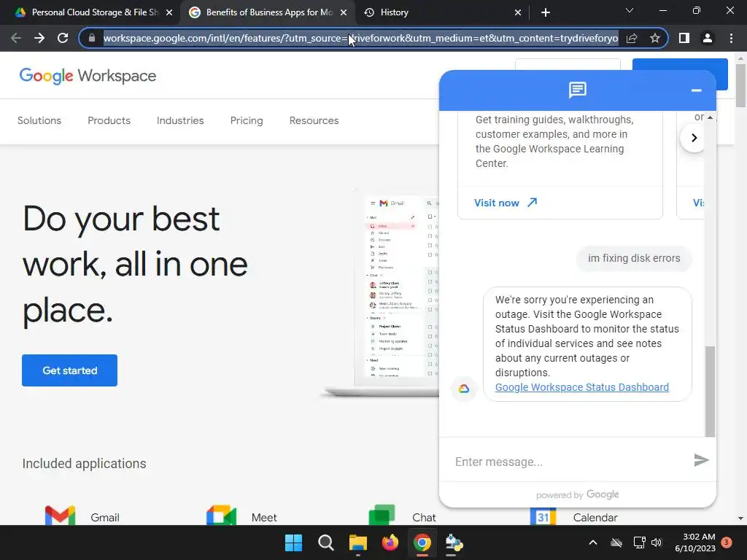Select the 'im fixing disk errors' message

pyautogui.click(x=634, y=259)
